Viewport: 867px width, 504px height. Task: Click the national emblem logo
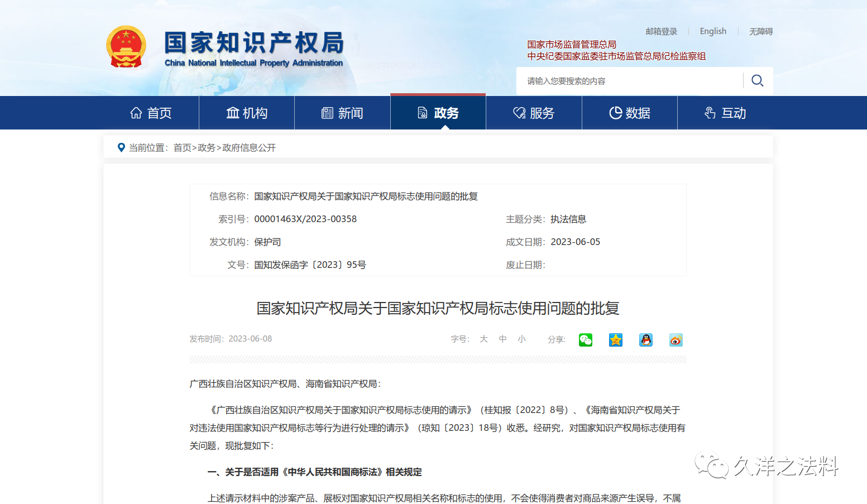126,47
